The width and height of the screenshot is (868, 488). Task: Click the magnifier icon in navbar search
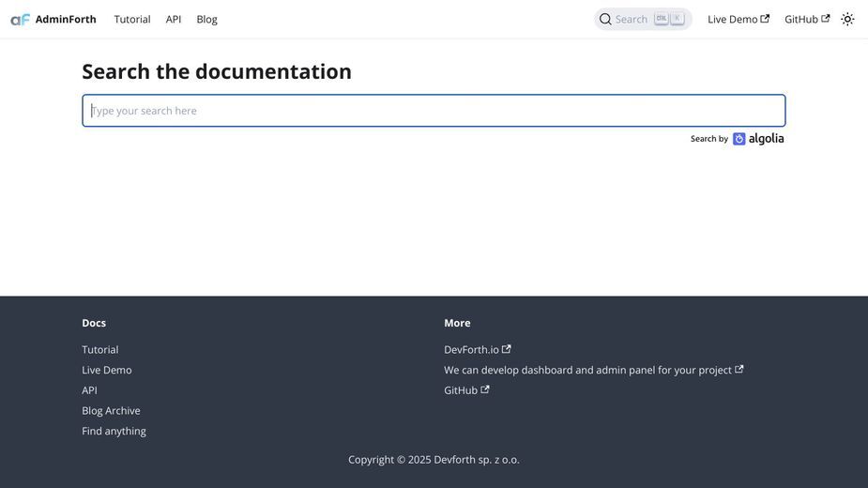[605, 20]
